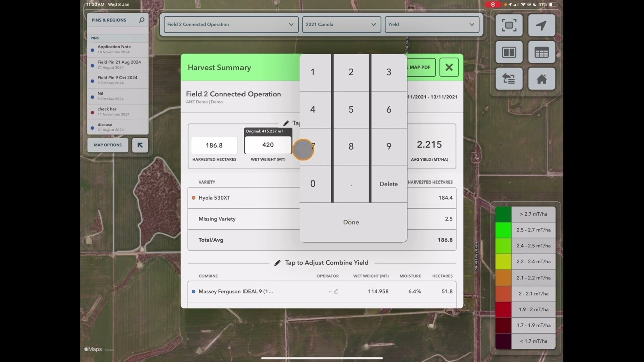Tap the diagonal arrow collapse button

click(x=140, y=145)
